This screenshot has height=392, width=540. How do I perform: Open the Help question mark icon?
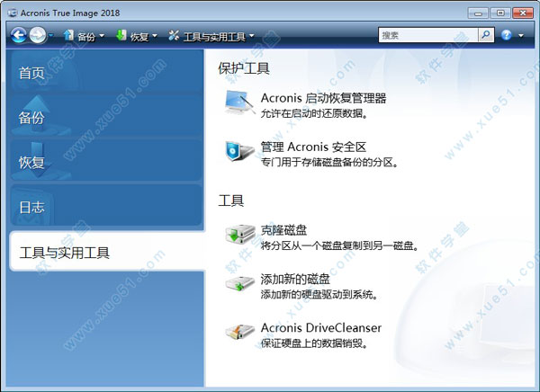click(506, 35)
